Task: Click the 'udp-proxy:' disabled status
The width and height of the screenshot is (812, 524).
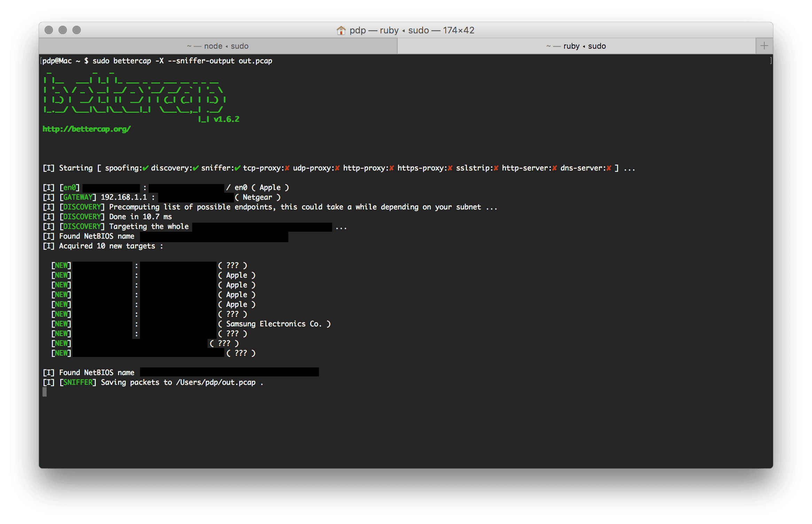Action: tap(317, 168)
